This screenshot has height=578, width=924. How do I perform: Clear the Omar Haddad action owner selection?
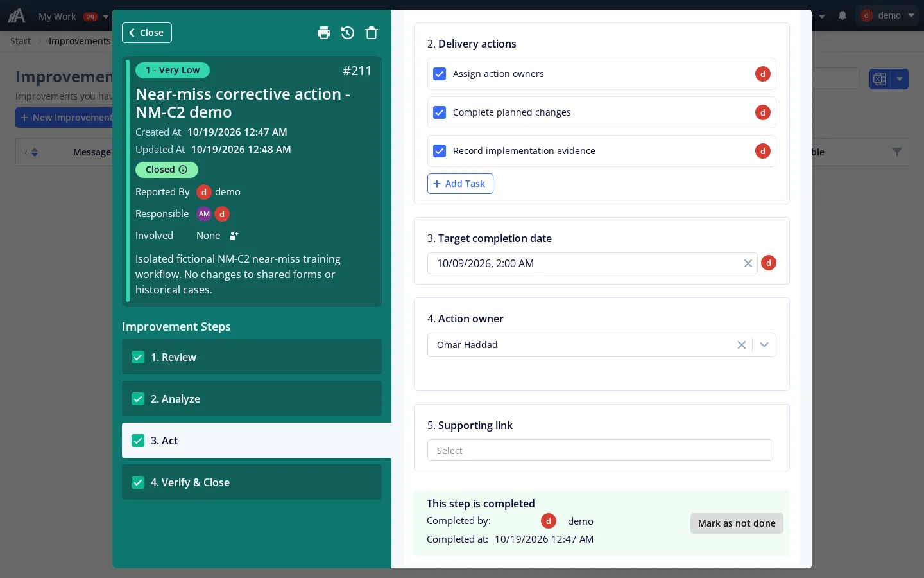pos(741,345)
